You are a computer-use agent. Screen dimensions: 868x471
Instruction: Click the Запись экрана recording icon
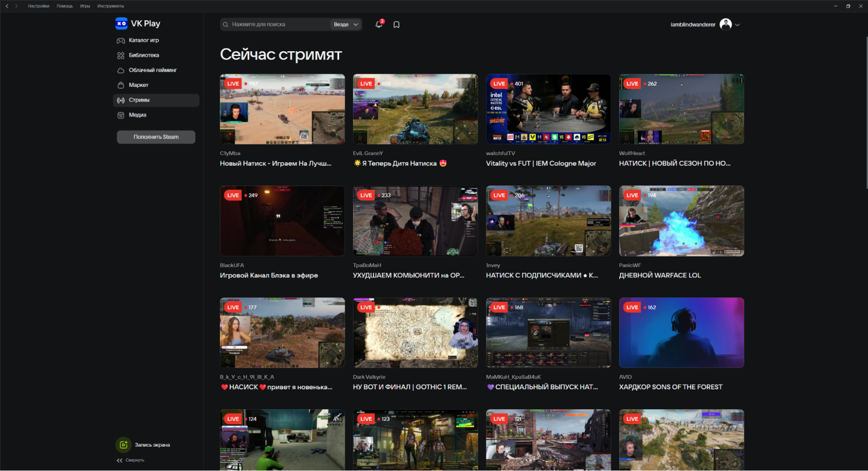[x=123, y=445]
